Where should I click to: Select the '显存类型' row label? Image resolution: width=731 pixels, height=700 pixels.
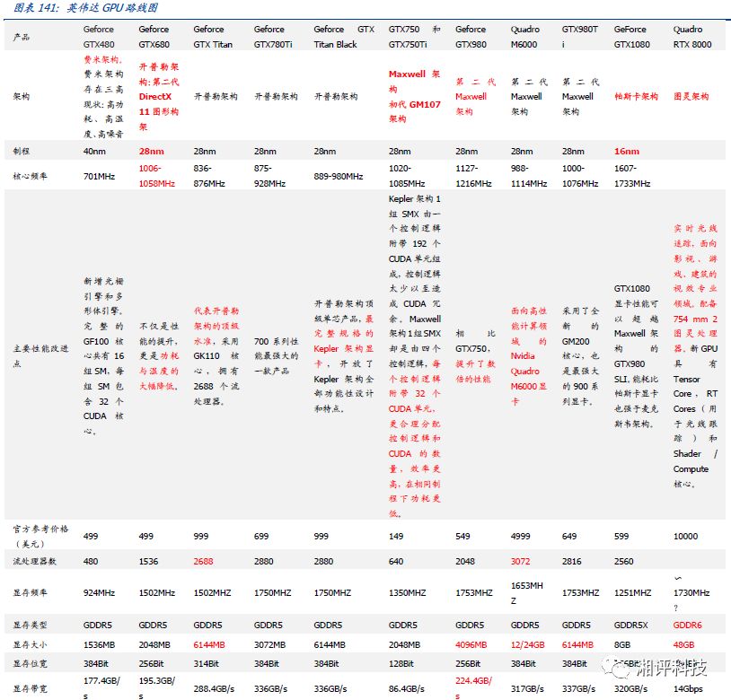30,625
